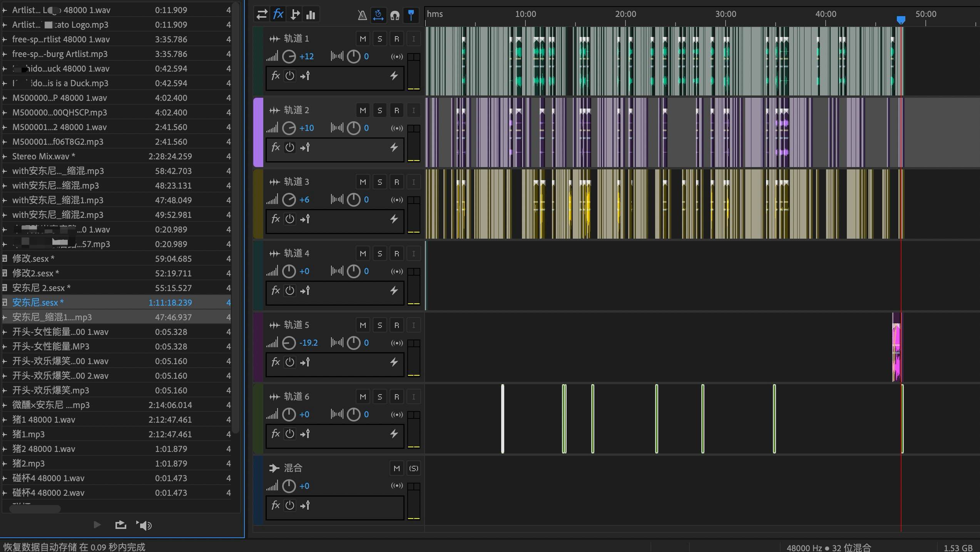980x552 pixels.
Task: Click the headphones monitoring icon
Action: tap(395, 15)
